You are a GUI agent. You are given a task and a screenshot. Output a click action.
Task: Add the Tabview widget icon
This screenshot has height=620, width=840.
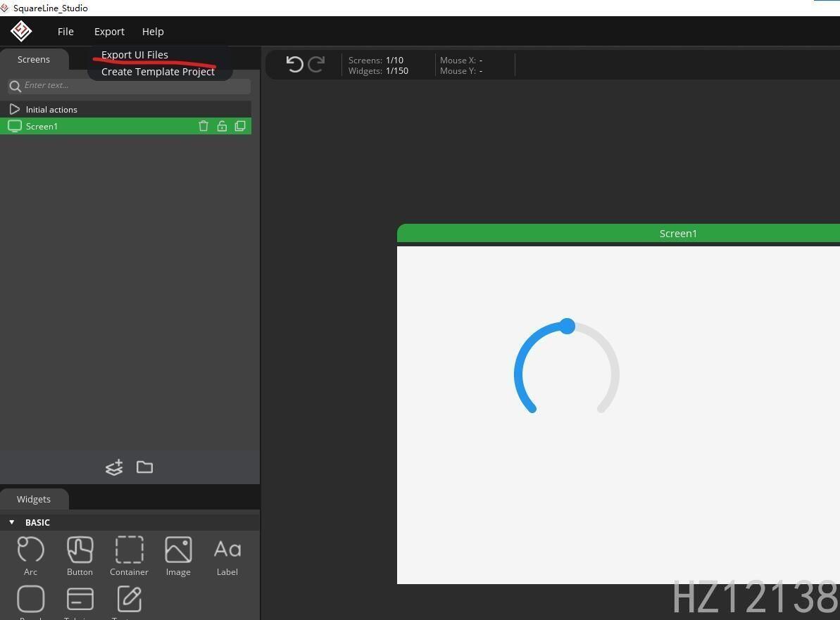pos(80,599)
